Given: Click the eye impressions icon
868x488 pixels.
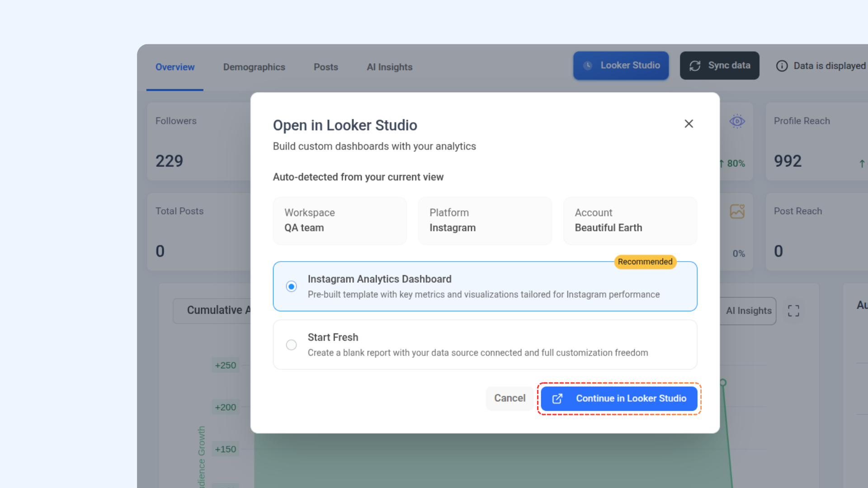Looking at the screenshot, I should (737, 121).
